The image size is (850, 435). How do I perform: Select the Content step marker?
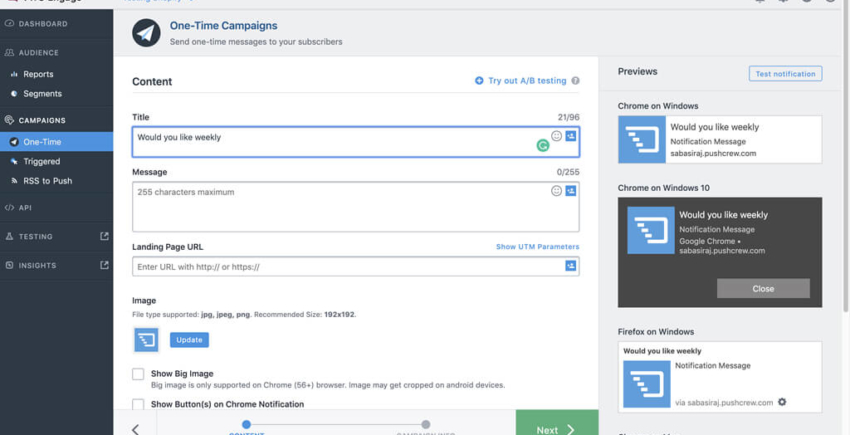[247, 424]
